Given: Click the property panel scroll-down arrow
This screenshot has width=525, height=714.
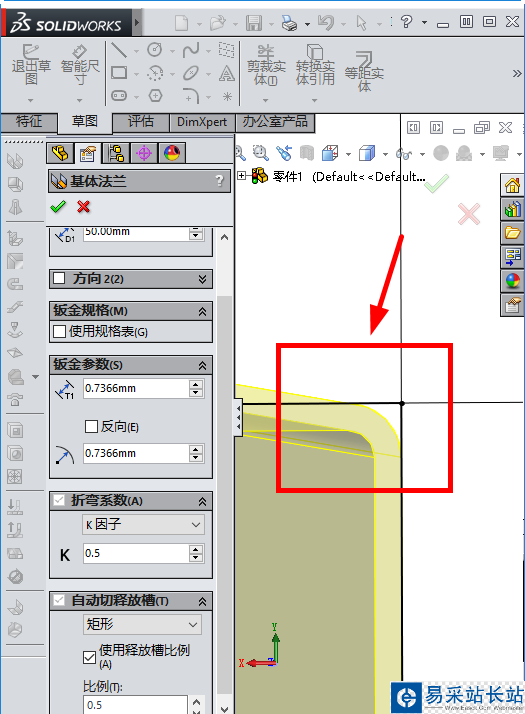Looking at the screenshot, I should click(x=224, y=709).
